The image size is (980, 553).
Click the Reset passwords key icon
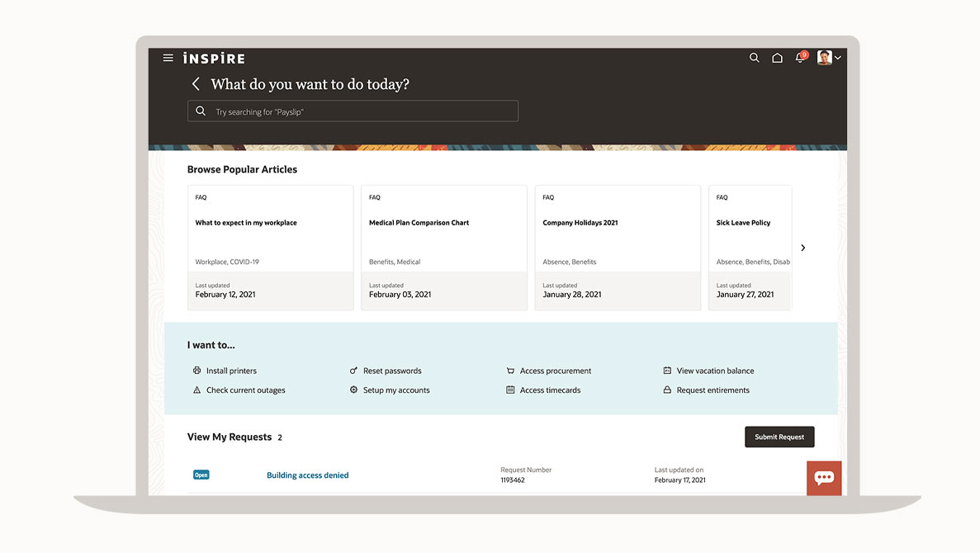coord(353,371)
